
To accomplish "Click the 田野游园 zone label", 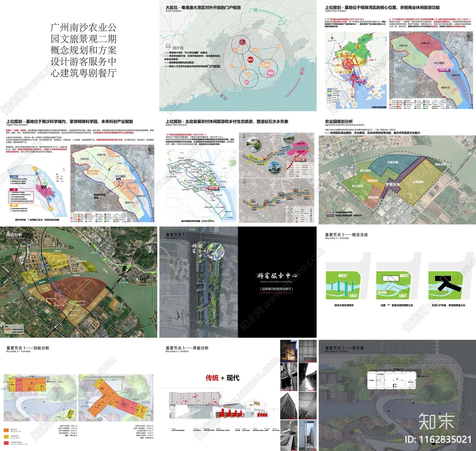I will (x=373, y=197).
